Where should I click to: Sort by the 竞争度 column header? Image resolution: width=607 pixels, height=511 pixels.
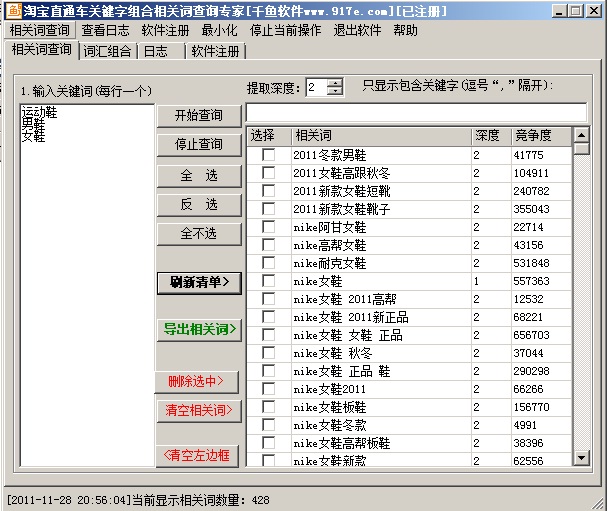coord(541,136)
